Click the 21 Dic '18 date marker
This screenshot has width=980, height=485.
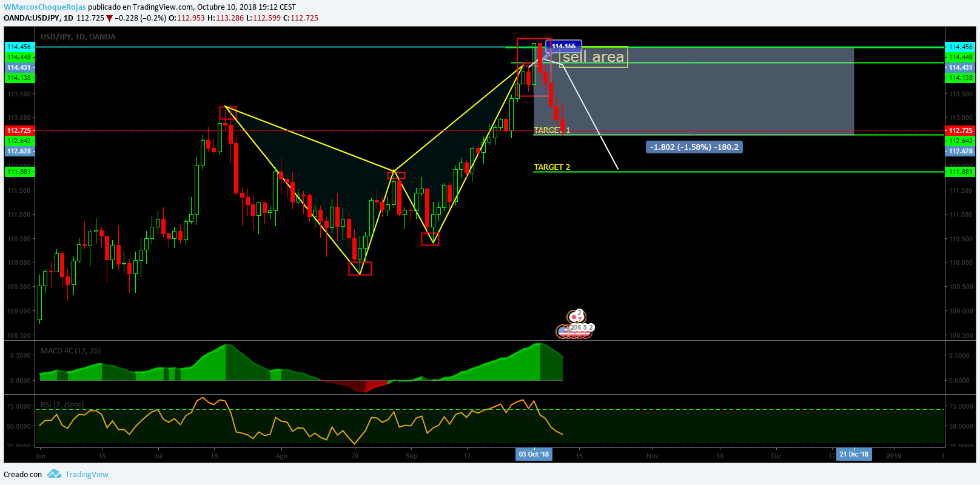click(x=854, y=454)
